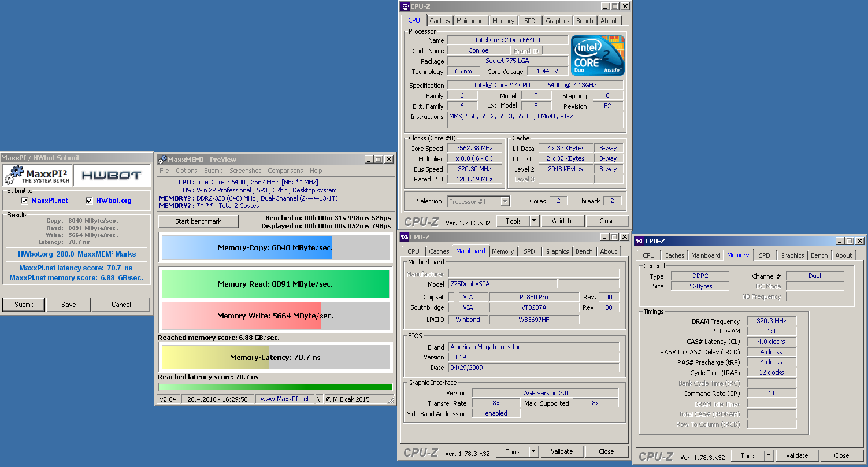Click HWbot.org 280.0 MaxxMEM² Marks text
The height and width of the screenshot is (467, 868).
pyautogui.click(x=76, y=254)
